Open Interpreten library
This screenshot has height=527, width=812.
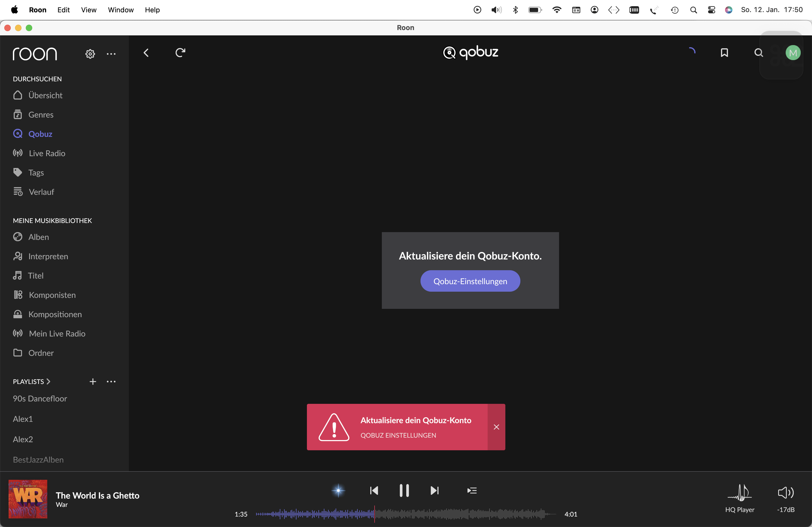(x=40, y=256)
